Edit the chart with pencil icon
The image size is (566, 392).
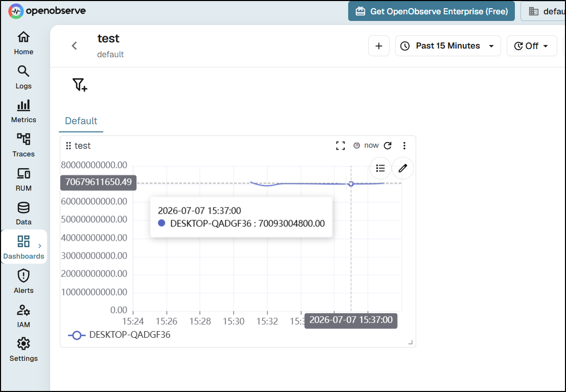click(403, 168)
